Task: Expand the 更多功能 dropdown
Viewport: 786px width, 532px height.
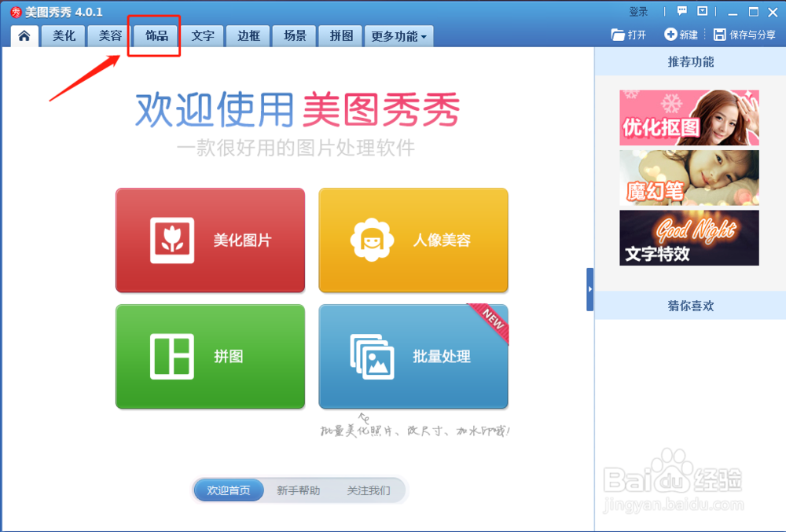Action: 399,36
